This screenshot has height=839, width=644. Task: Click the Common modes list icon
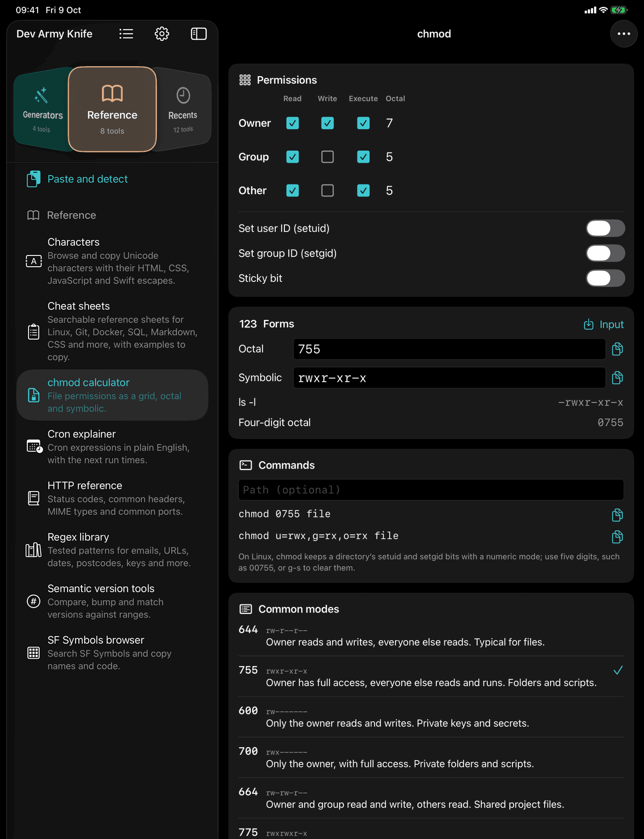click(245, 609)
